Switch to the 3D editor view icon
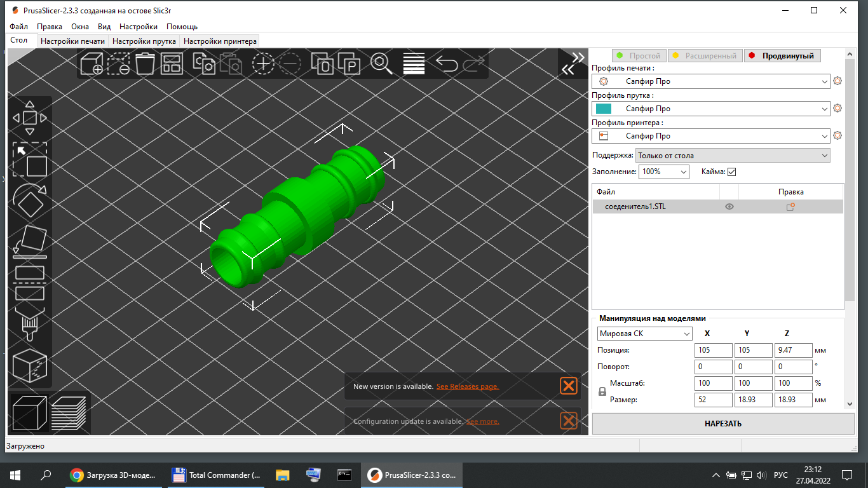This screenshot has height=488, width=868. (x=30, y=414)
